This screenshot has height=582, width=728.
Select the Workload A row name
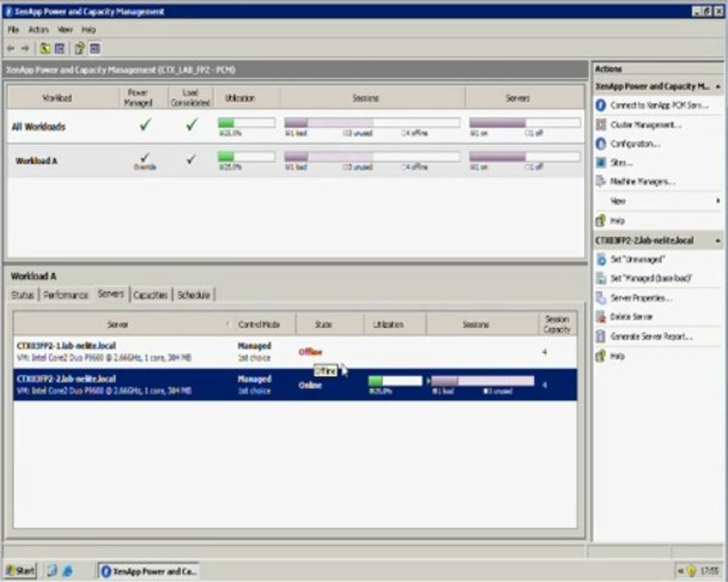coord(36,161)
